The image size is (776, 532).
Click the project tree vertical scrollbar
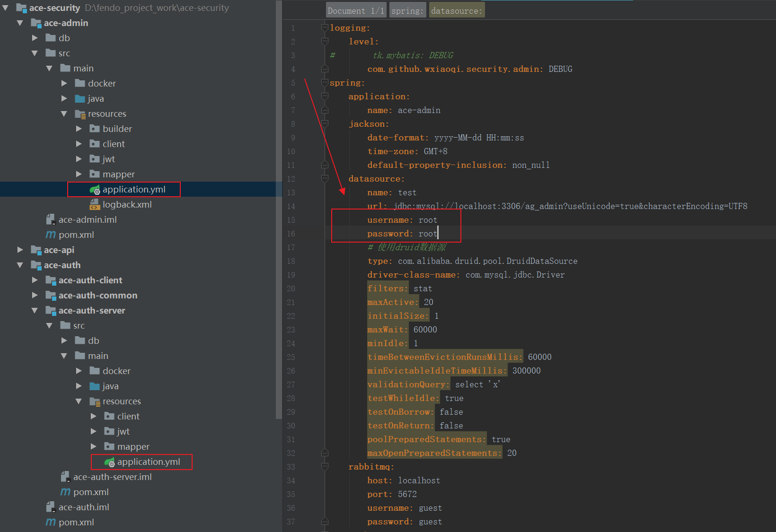pos(279,210)
